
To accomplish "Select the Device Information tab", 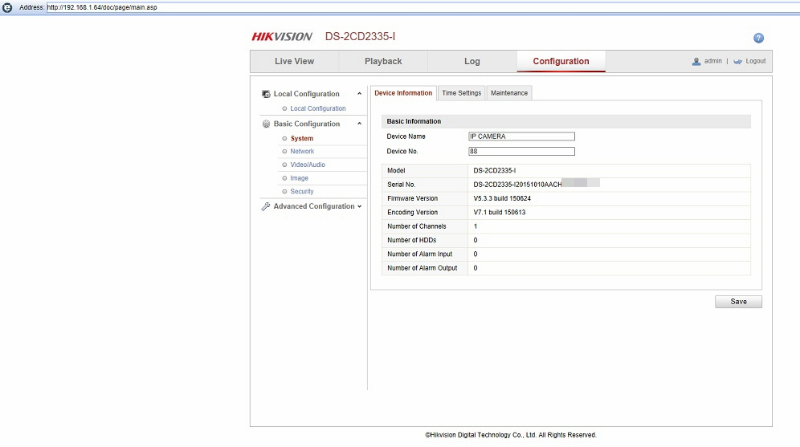I will (x=403, y=93).
